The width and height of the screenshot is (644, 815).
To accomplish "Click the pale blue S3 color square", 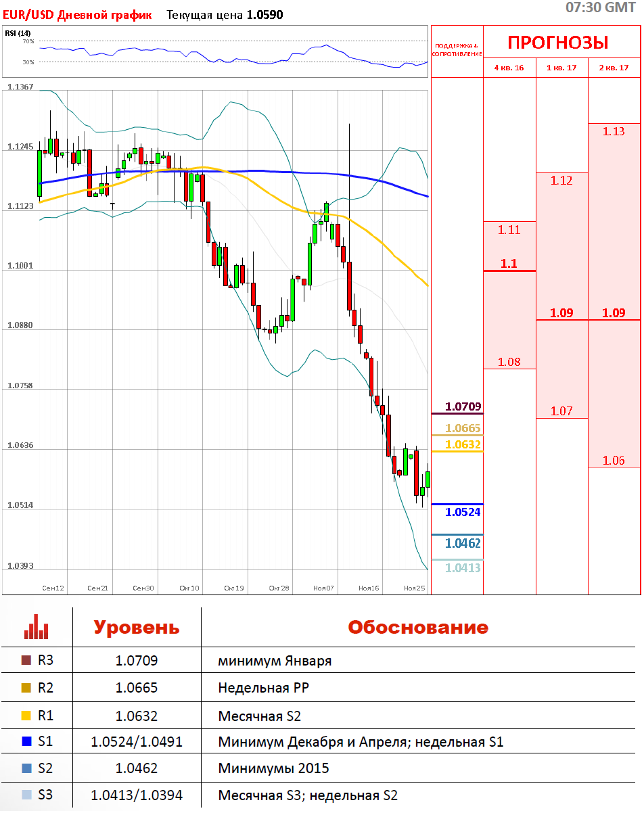I will 26,795.
